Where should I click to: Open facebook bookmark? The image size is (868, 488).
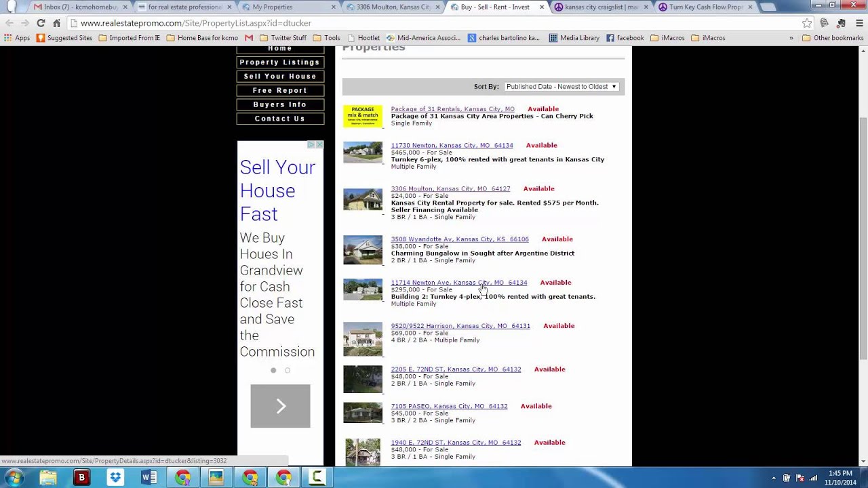point(625,38)
